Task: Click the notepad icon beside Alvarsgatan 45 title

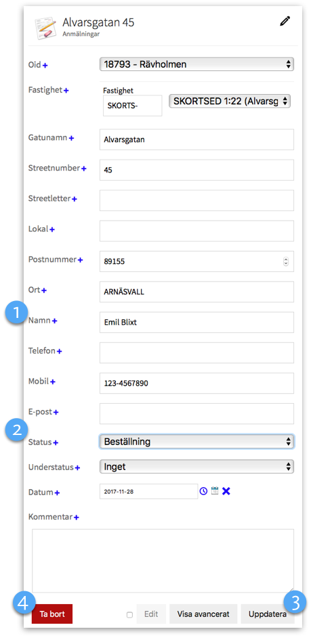Action: click(45, 27)
